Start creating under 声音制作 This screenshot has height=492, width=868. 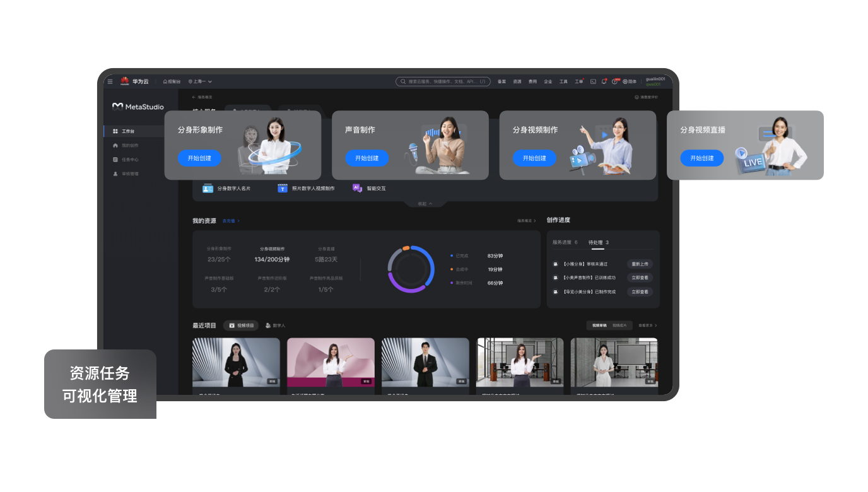tap(367, 158)
